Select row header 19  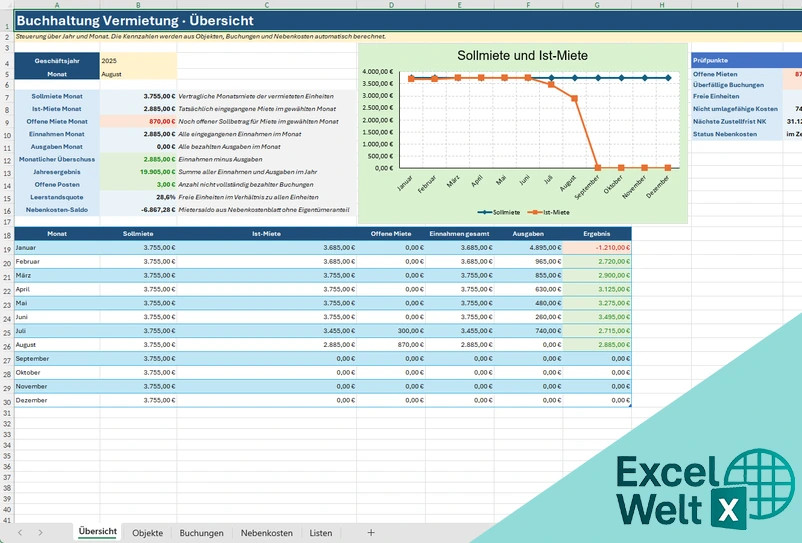click(7, 249)
